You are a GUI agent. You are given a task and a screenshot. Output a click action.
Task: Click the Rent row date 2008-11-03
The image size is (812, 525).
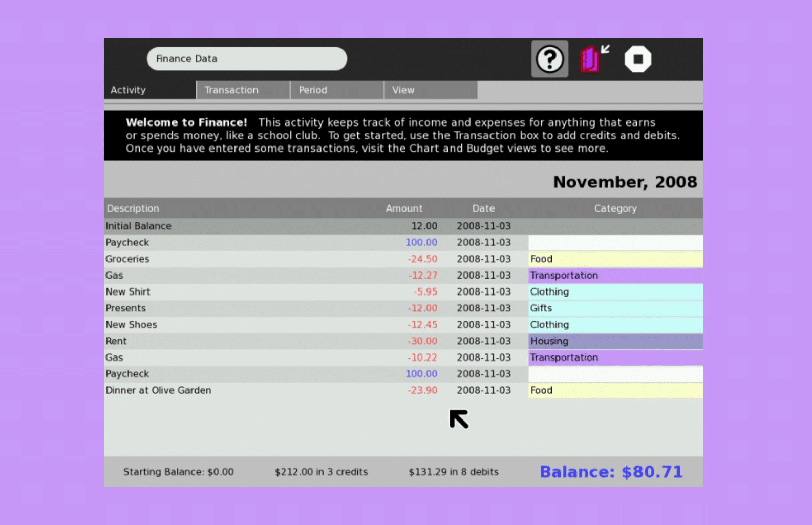click(x=484, y=341)
